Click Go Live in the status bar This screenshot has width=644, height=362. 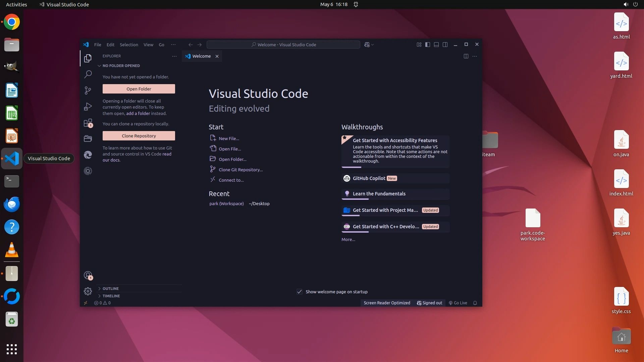(x=458, y=303)
